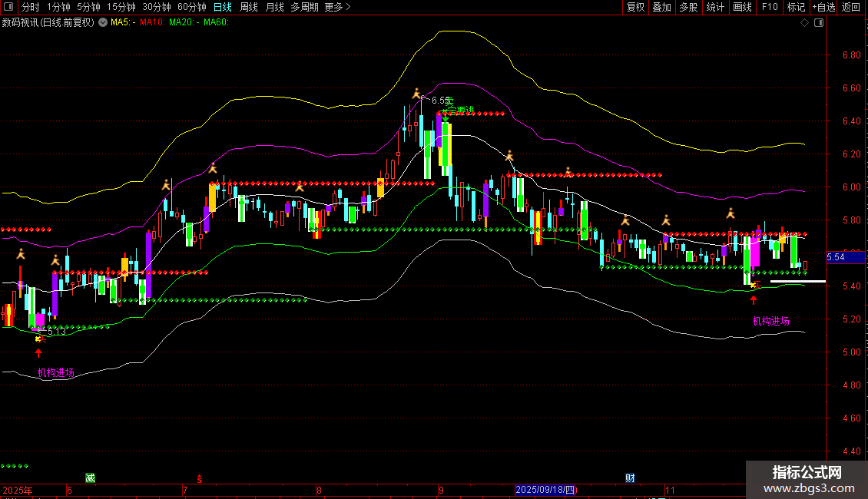
Task: Click the 2025/09/18 date marker on timeline
Action: pyautogui.click(x=545, y=490)
